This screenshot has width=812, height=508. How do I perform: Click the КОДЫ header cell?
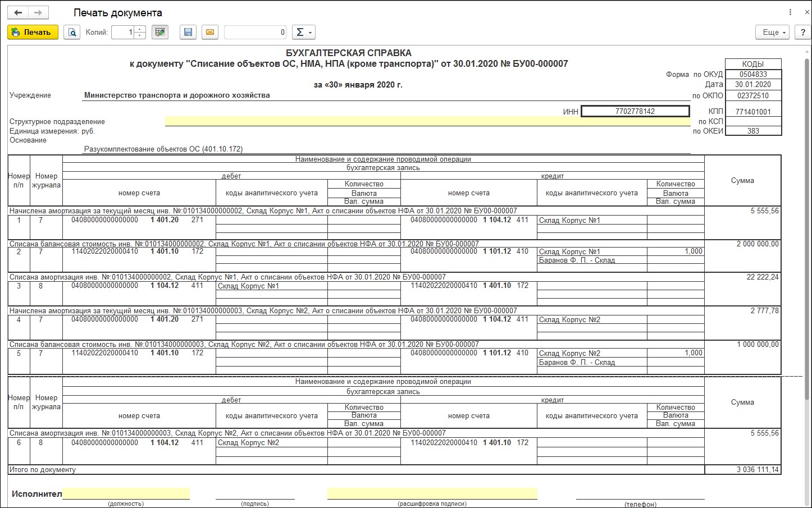coord(753,64)
